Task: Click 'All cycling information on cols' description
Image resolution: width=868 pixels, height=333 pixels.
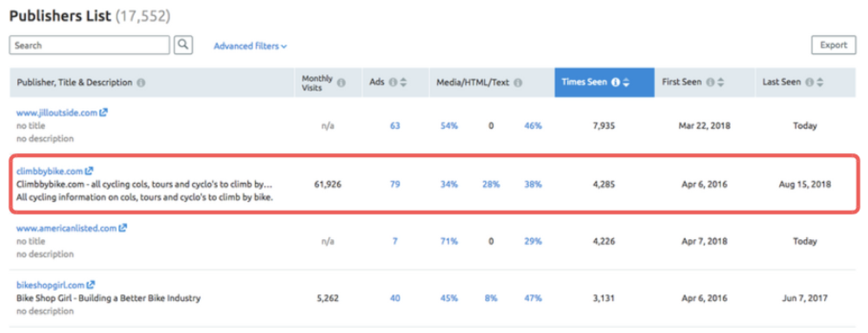Action: pyautogui.click(x=145, y=198)
